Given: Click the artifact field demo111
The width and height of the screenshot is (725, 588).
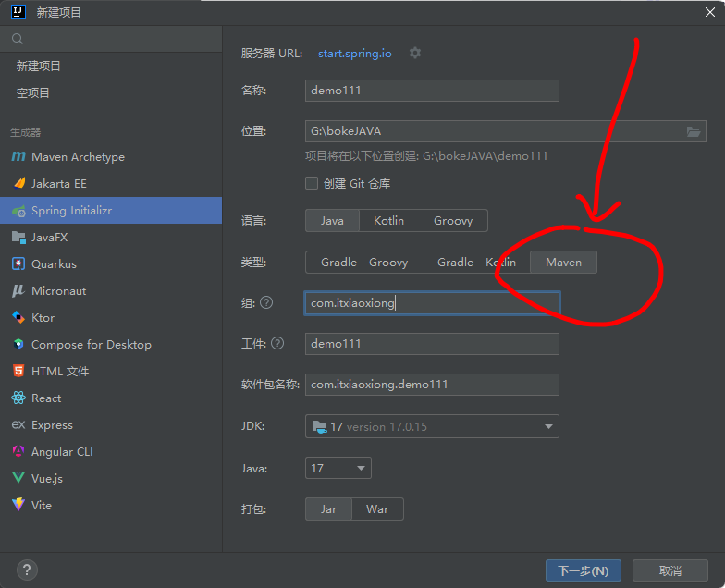Looking at the screenshot, I should [x=432, y=344].
